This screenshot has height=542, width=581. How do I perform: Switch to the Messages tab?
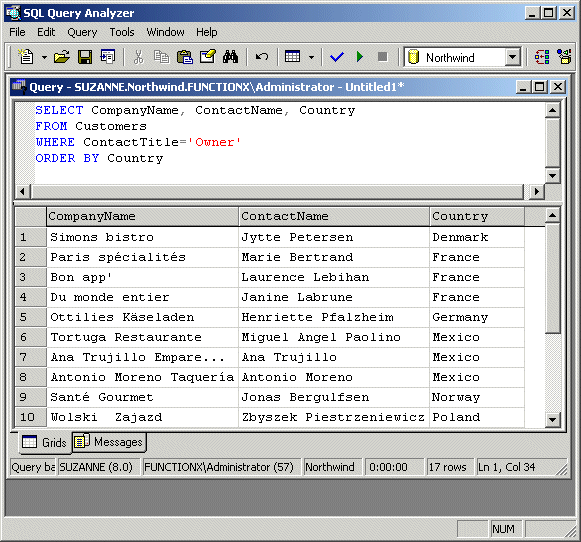pos(109,442)
